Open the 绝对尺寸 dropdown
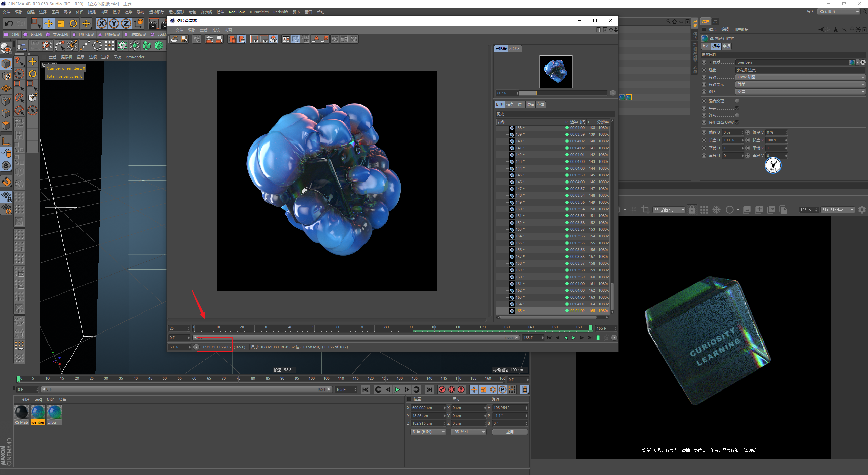Image resolution: width=868 pixels, height=475 pixels. [469, 432]
